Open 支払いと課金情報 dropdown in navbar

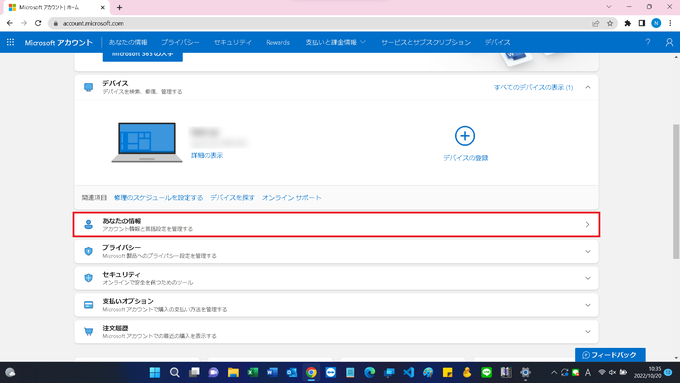point(336,42)
